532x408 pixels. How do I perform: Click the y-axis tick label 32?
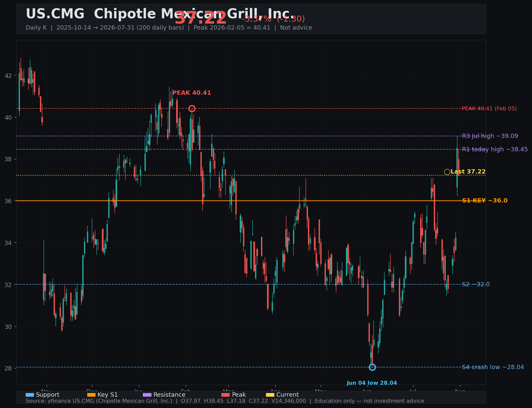(x=8, y=285)
